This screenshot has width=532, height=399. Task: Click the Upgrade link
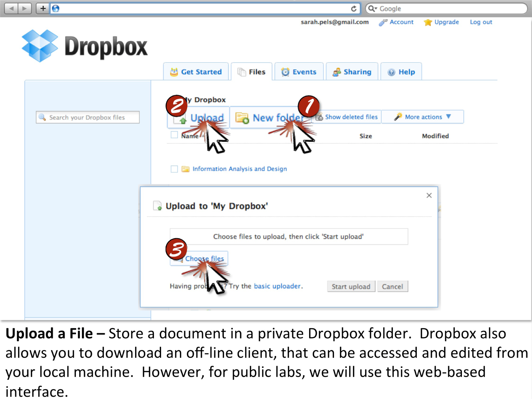coord(447,22)
